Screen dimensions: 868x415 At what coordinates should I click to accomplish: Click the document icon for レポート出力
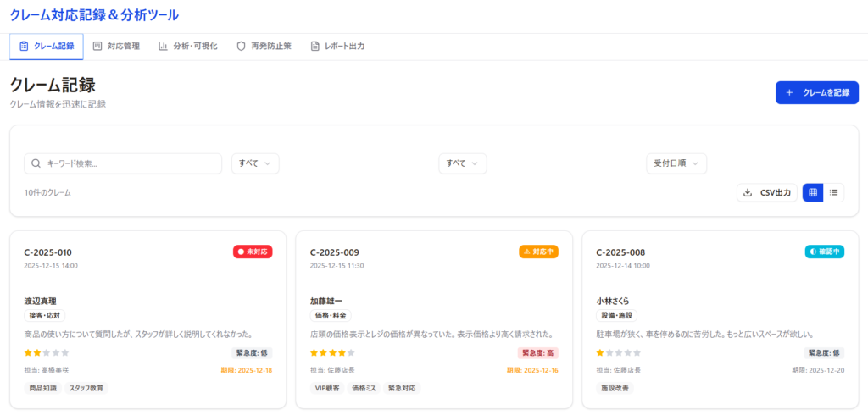tap(314, 47)
